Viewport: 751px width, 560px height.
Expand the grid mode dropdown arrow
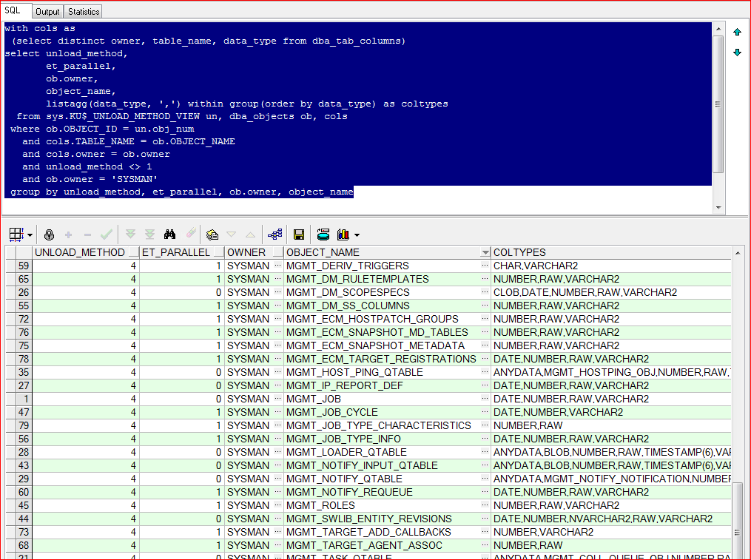click(x=30, y=235)
